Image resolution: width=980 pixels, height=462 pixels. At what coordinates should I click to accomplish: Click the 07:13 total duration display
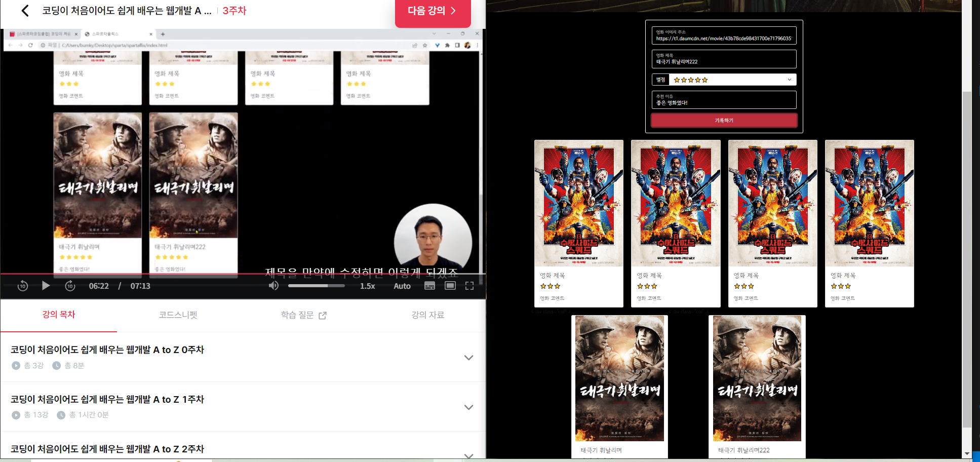(140, 286)
